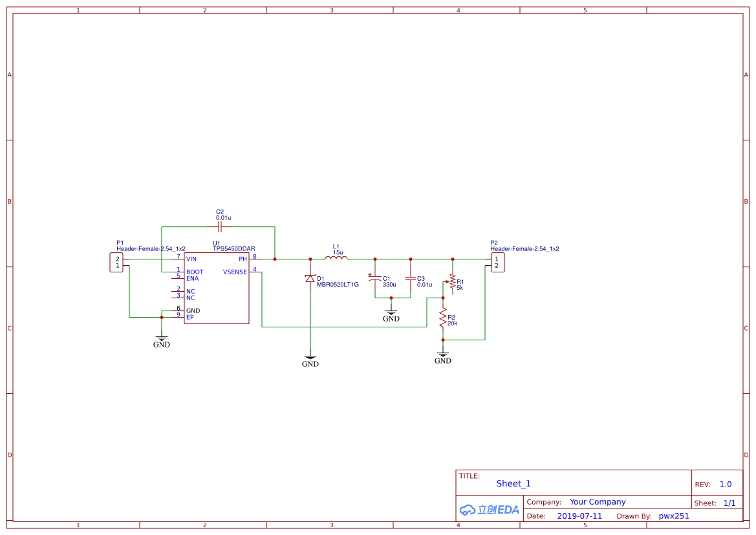Click the C2 0.01u capacitor symbol
The image size is (756, 535).
[220, 226]
